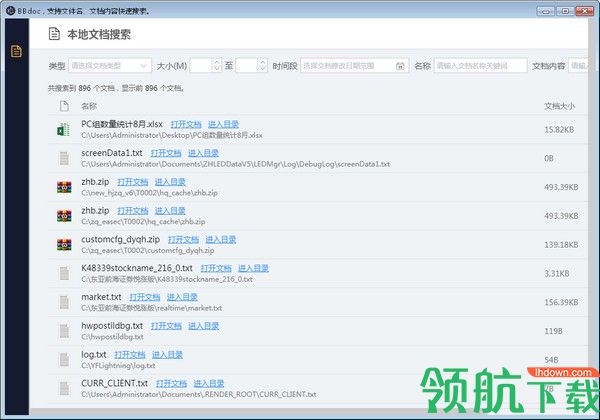Click the document icon in the list header
Image resolution: width=600 pixels, height=420 pixels.
(64, 106)
